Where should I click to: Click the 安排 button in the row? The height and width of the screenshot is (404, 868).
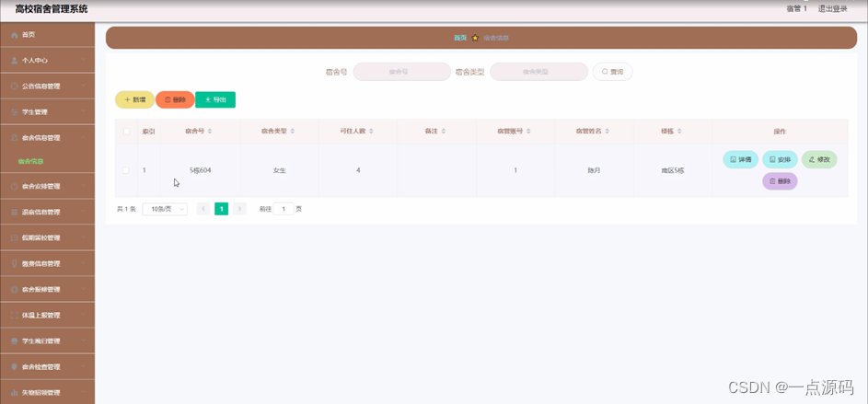click(780, 159)
